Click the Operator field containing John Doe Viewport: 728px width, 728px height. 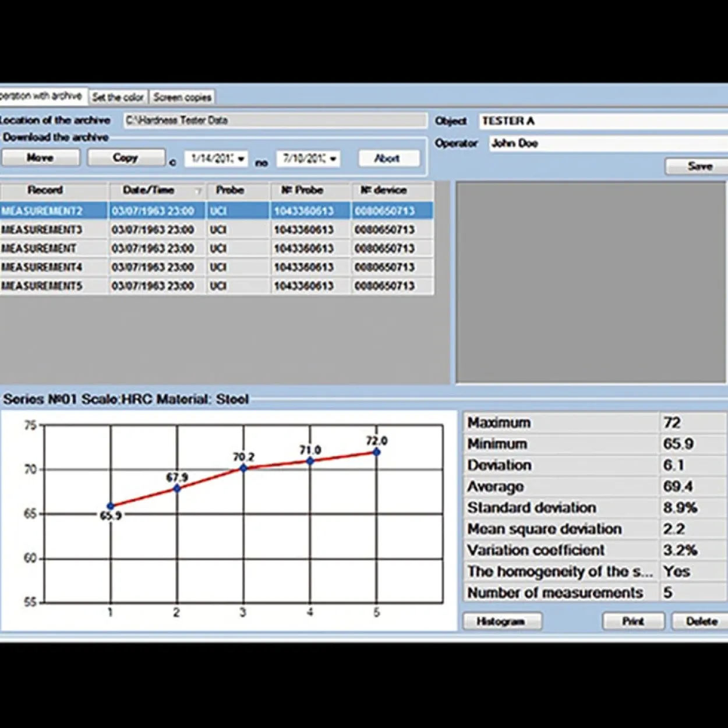608,143
